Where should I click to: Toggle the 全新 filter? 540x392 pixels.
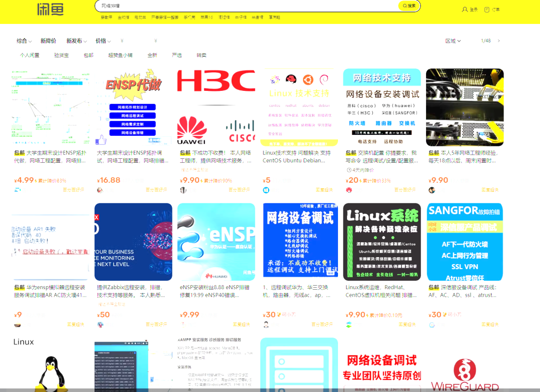pyautogui.click(x=152, y=55)
